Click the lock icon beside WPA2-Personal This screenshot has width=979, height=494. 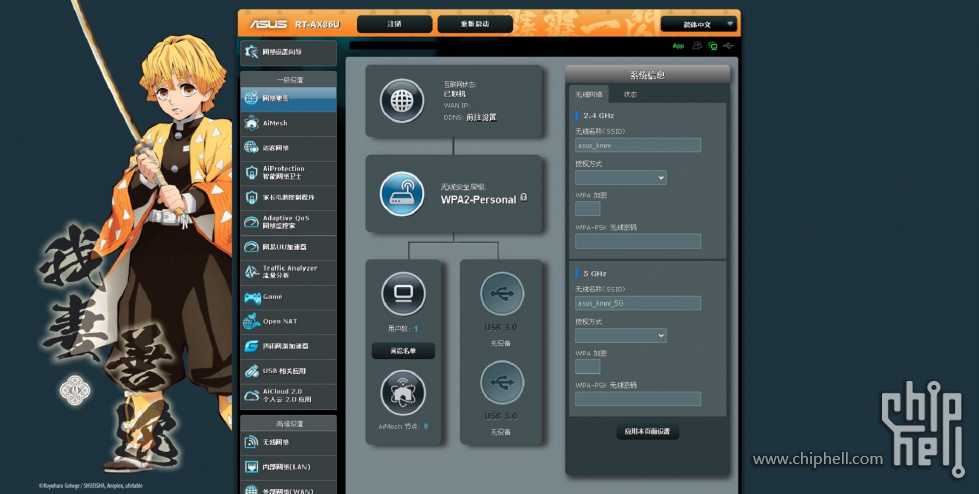524,198
